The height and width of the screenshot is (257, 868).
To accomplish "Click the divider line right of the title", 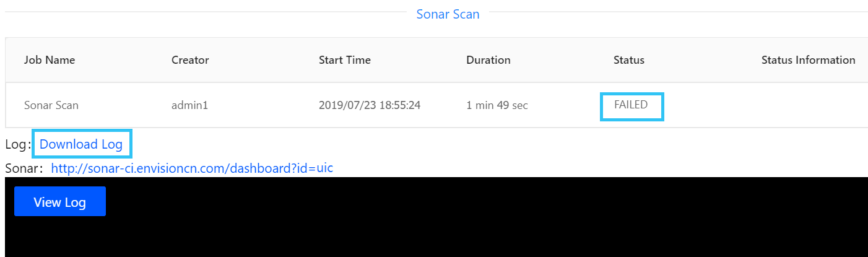I will tap(675, 12).
